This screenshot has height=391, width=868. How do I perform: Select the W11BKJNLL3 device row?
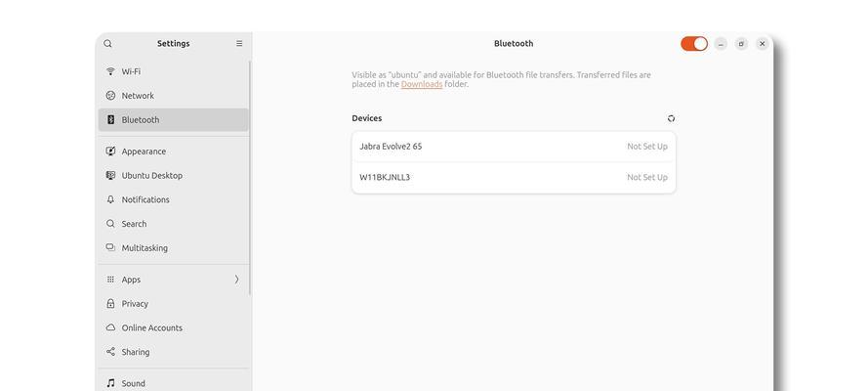[x=514, y=178]
